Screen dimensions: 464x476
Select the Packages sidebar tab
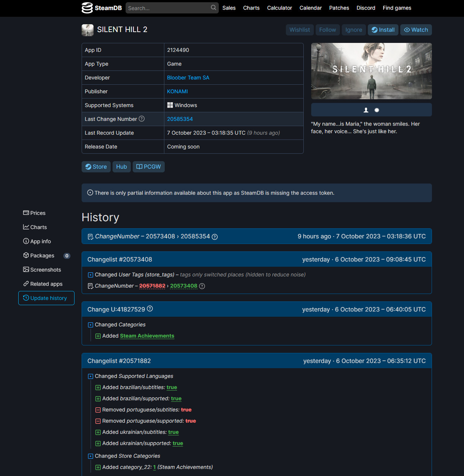(x=46, y=256)
